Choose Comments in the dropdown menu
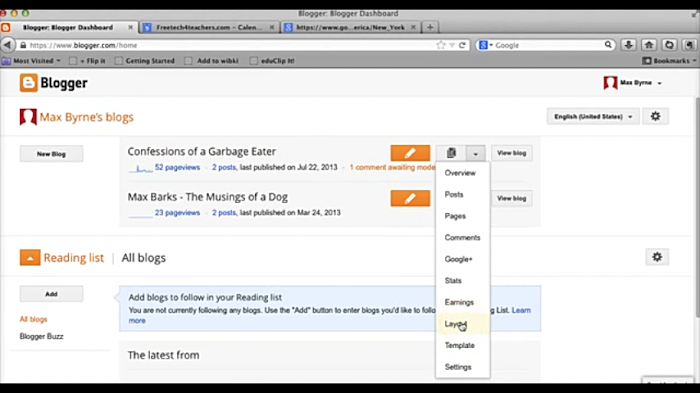This screenshot has width=700, height=393. pyautogui.click(x=462, y=238)
